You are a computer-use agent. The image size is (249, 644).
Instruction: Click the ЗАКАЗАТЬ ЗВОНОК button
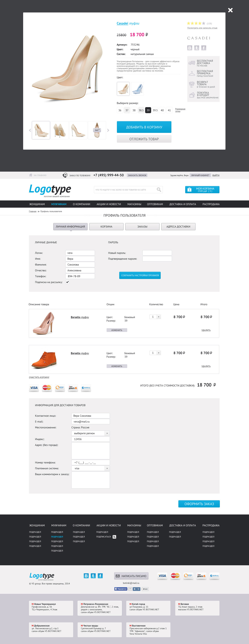[137, 175]
